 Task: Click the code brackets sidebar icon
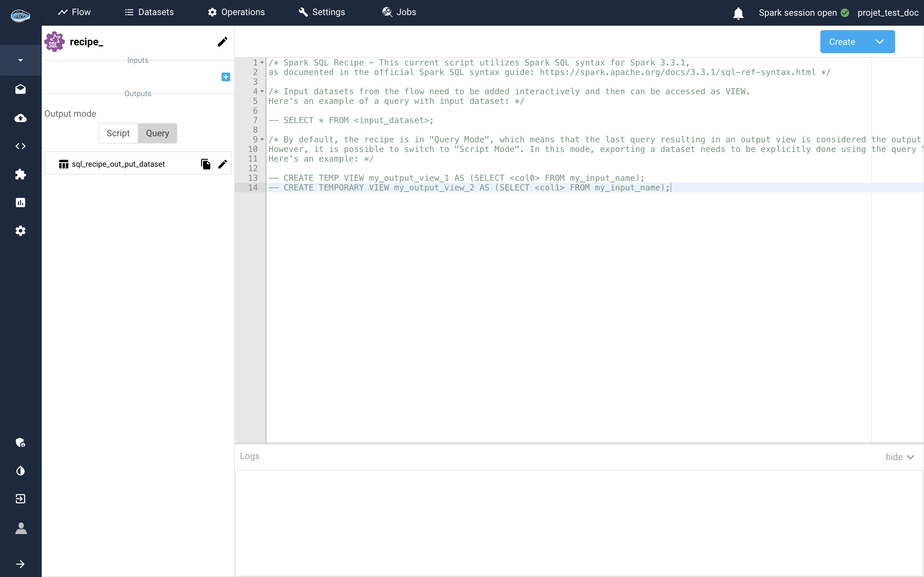(21, 146)
